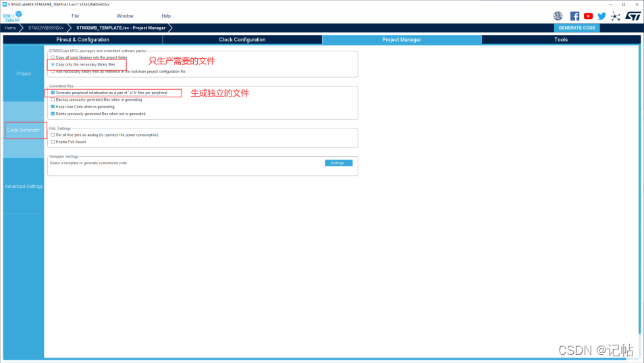Screen dimensions: 644x363
Task: Click the 10-year anniversary badge icon
Action: [558, 16]
